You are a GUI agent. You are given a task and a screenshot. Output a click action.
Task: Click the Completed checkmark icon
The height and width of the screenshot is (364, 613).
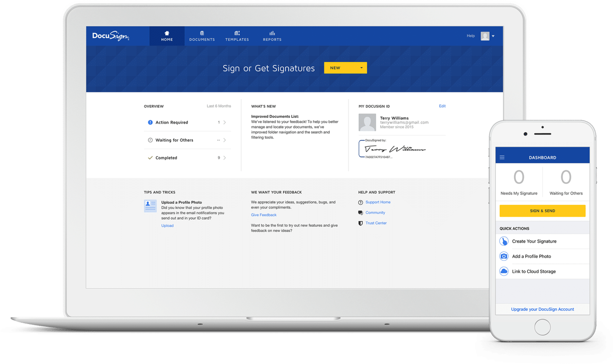click(150, 158)
